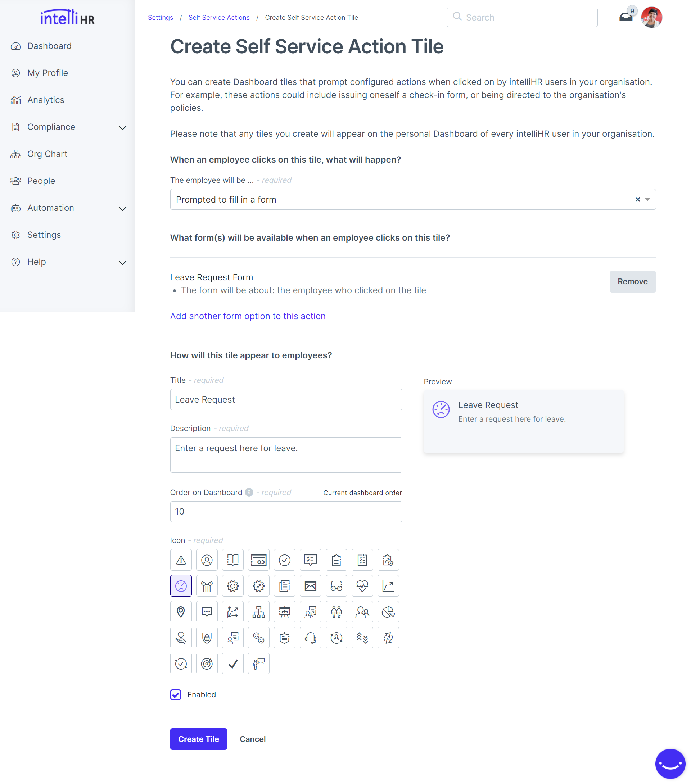Choose the target bullseye tile icon

pos(207,663)
